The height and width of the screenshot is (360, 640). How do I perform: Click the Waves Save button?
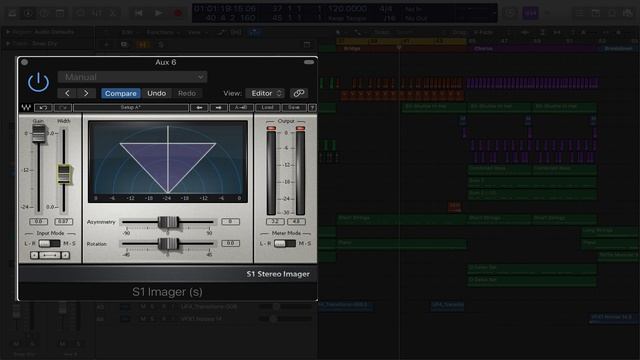point(294,108)
